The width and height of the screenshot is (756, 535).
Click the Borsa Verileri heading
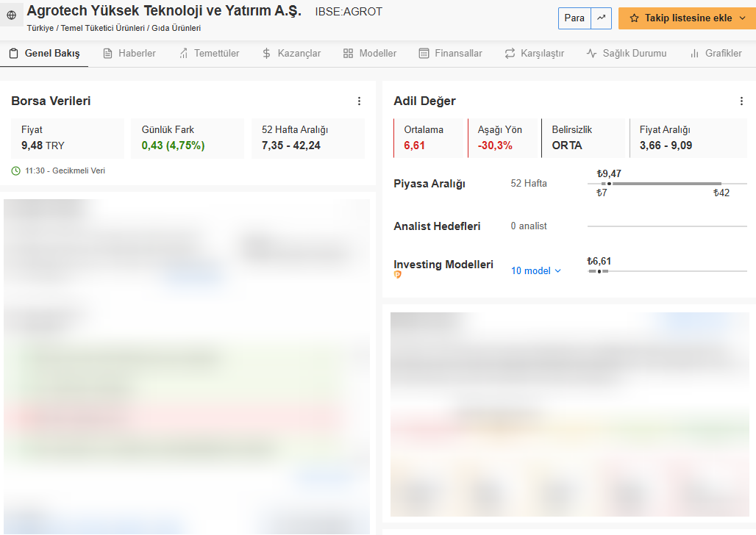51,101
